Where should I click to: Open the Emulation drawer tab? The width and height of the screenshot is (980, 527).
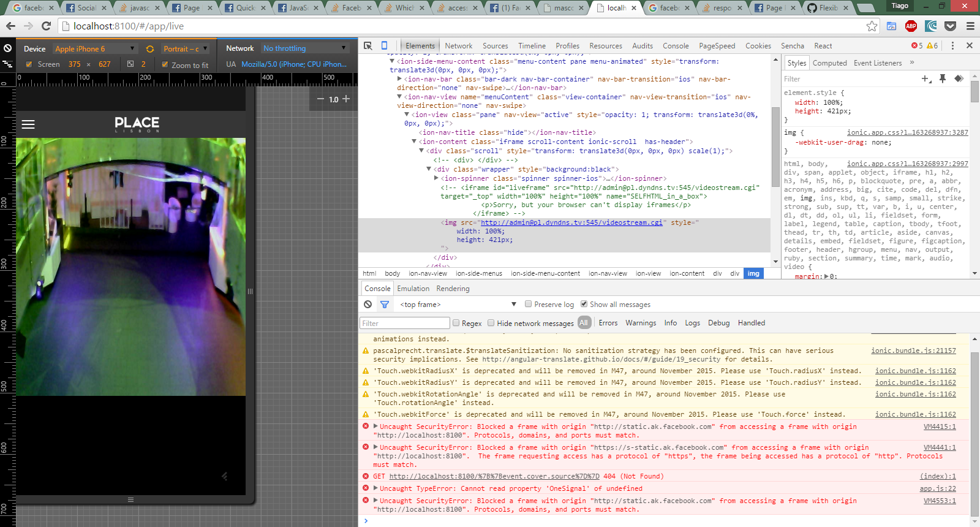(413, 289)
